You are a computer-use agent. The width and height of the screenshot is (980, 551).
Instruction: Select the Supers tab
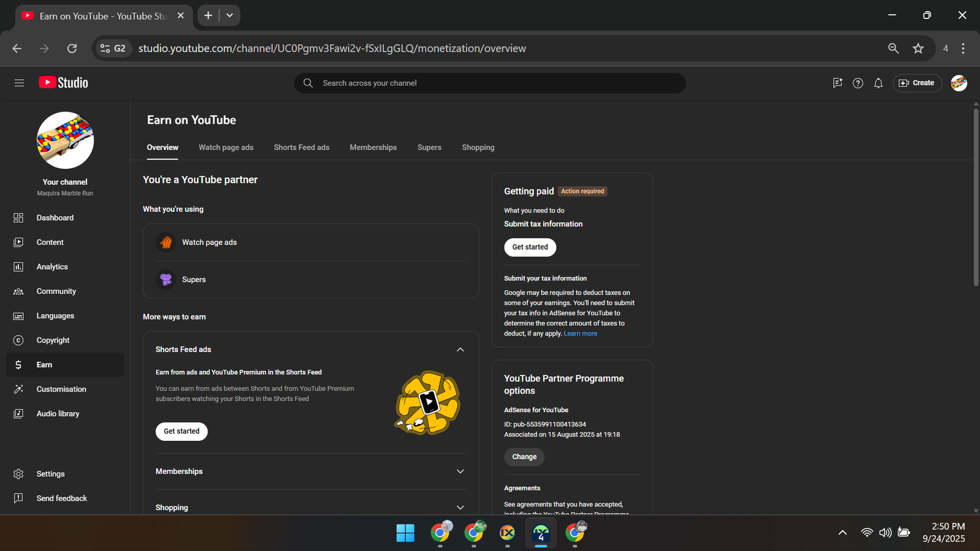[429, 148]
